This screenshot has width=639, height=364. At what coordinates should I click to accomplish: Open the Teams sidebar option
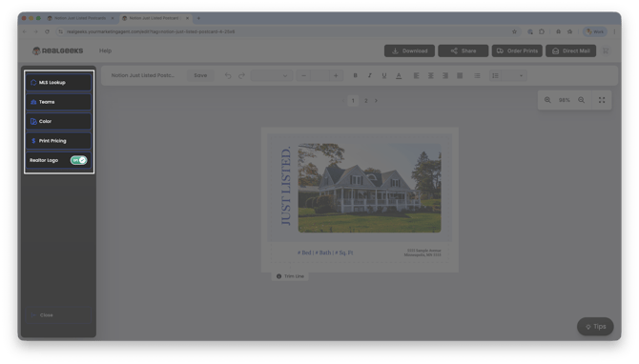pos(59,102)
